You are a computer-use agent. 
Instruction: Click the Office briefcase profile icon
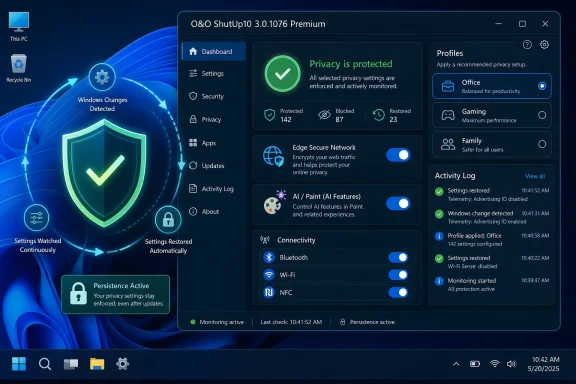pos(447,86)
